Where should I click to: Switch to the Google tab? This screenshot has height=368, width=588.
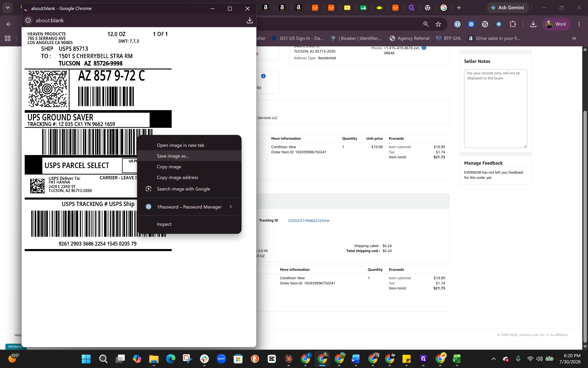[x=444, y=8]
